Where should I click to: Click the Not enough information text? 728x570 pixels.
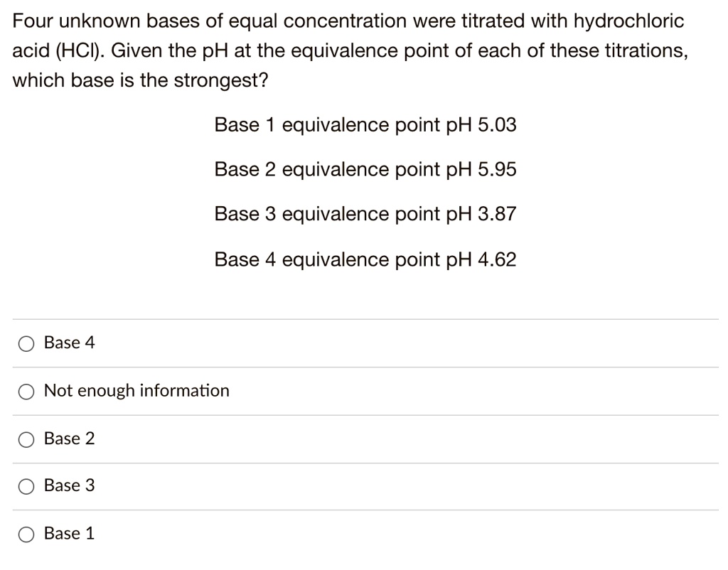[136, 390]
